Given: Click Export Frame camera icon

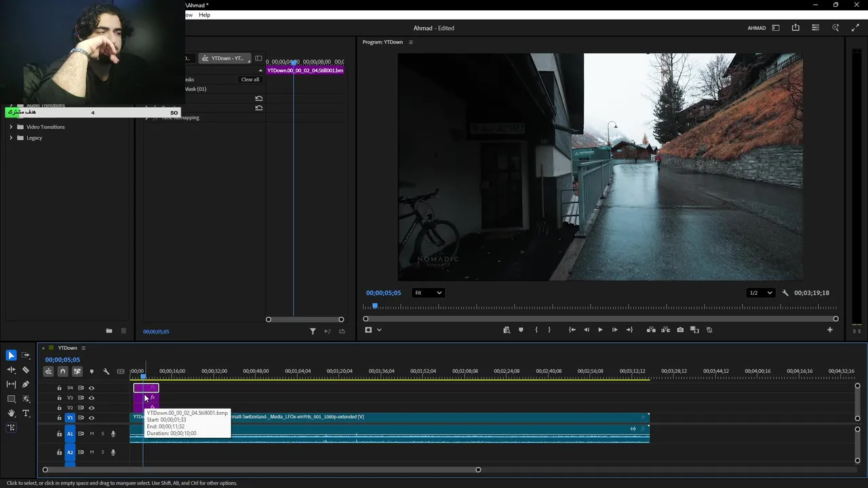Looking at the screenshot, I should [680, 330].
